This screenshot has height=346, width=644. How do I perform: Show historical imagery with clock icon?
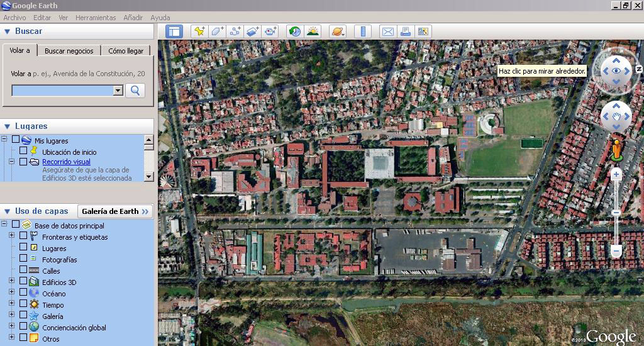[x=294, y=31]
